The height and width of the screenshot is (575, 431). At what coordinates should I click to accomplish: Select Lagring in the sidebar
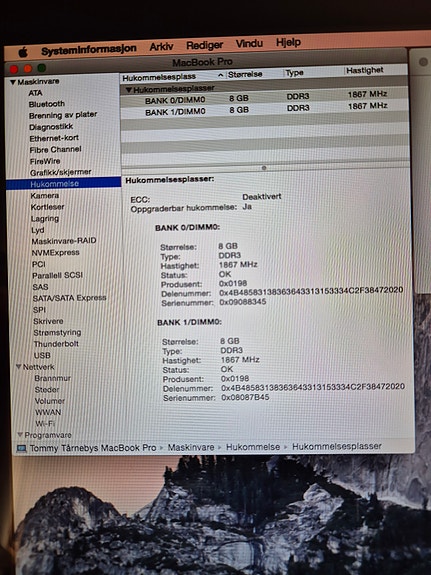pyautogui.click(x=45, y=219)
